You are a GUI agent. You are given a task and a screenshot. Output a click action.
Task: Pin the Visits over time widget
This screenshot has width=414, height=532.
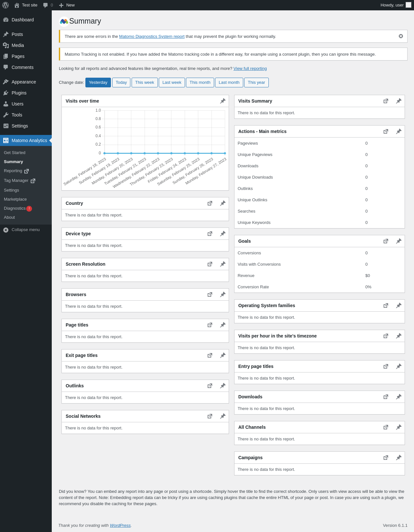pos(223,101)
